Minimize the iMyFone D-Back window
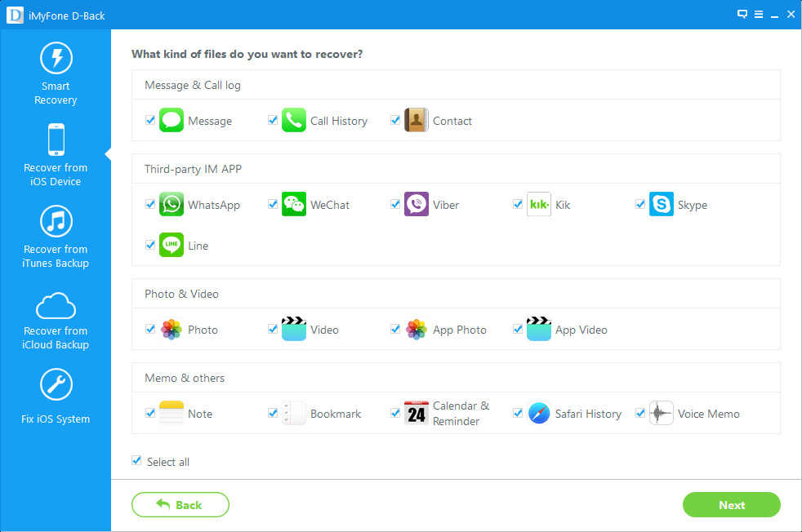The image size is (802, 532). point(774,16)
